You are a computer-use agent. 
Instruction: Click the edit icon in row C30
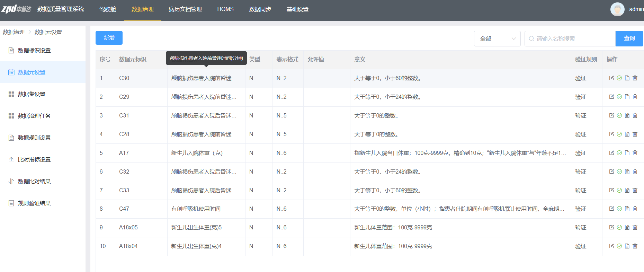point(611,78)
